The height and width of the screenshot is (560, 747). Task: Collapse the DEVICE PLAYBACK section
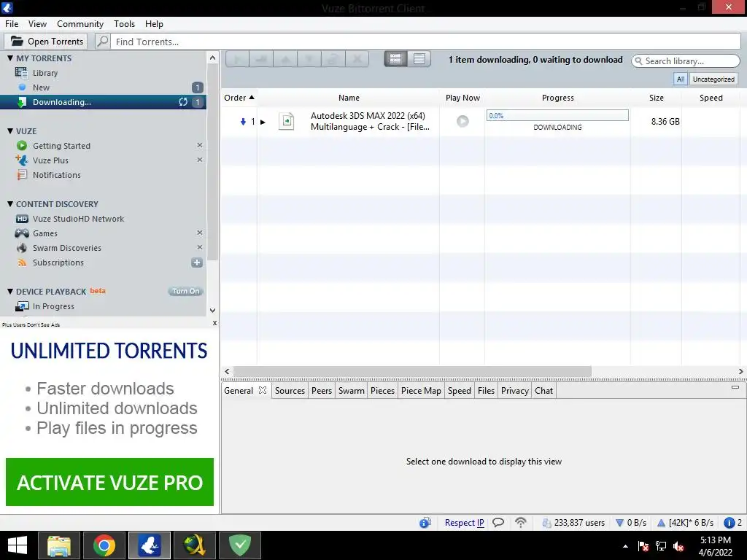pos(10,291)
